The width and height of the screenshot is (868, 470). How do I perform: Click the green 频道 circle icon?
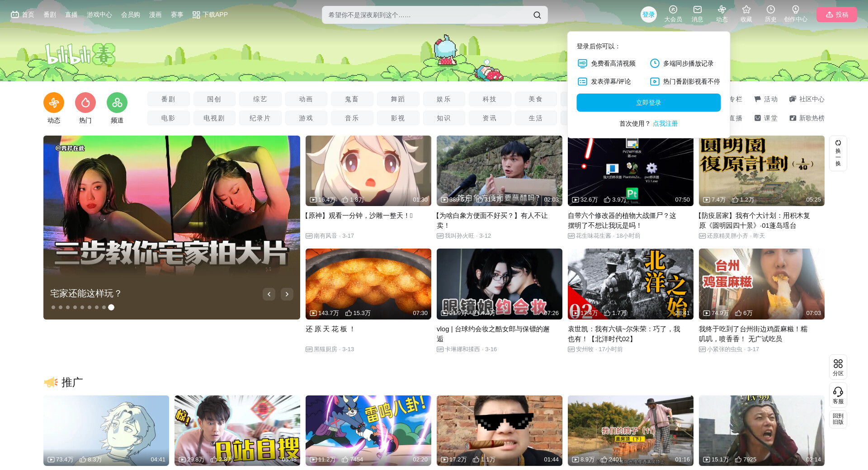tap(117, 103)
